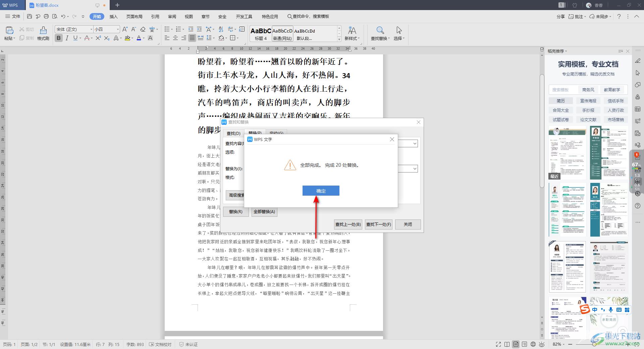Click 查找下一处(F) button
This screenshot has width=644, height=349.
pos(378,224)
